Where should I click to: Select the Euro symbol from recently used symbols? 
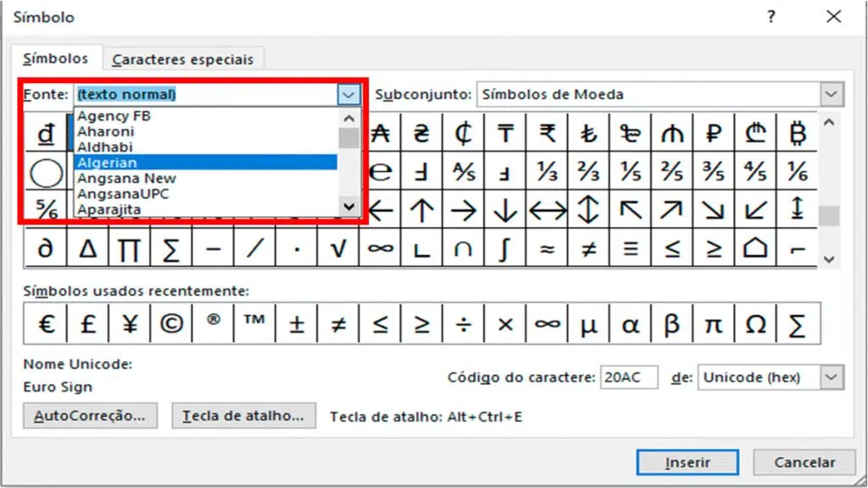tap(45, 323)
